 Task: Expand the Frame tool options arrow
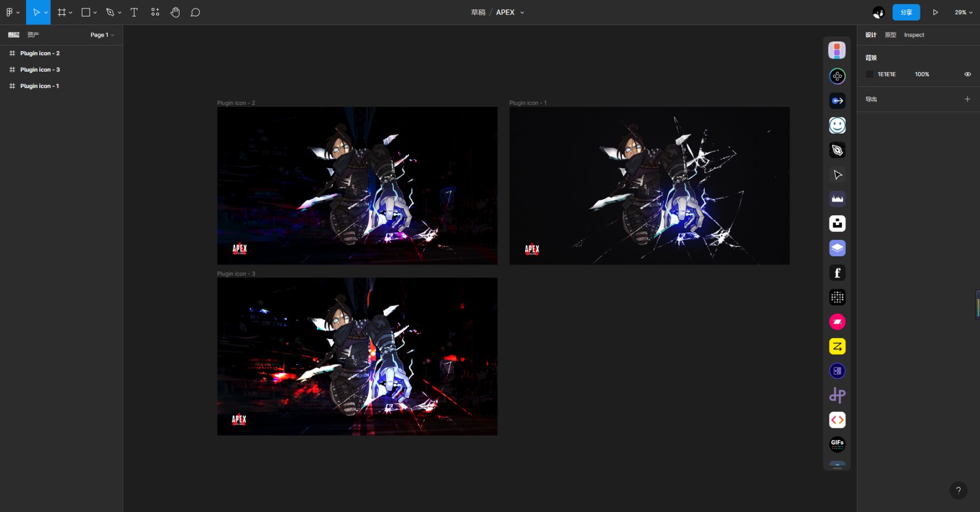tap(71, 13)
